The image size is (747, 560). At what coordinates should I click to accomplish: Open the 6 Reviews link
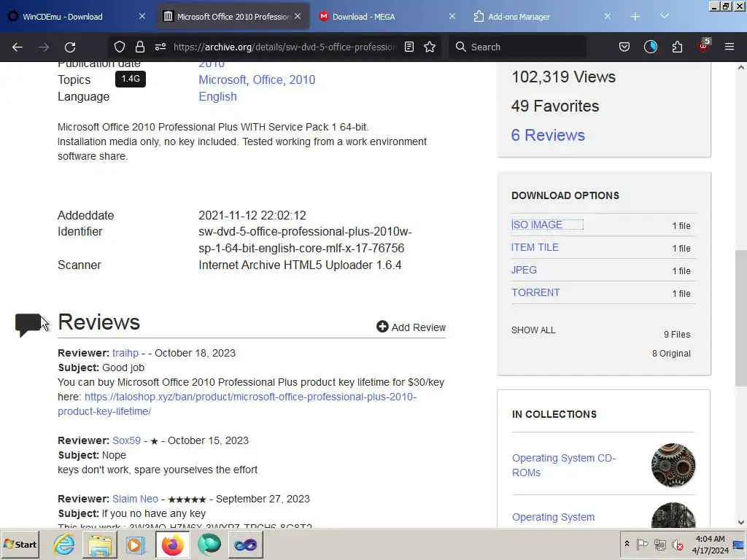coord(548,135)
